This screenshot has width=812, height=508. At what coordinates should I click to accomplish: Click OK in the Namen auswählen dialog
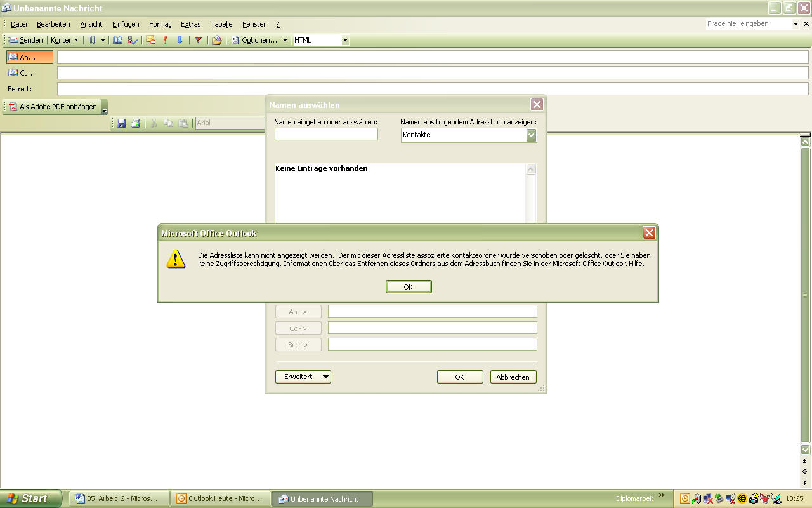click(x=460, y=377)
